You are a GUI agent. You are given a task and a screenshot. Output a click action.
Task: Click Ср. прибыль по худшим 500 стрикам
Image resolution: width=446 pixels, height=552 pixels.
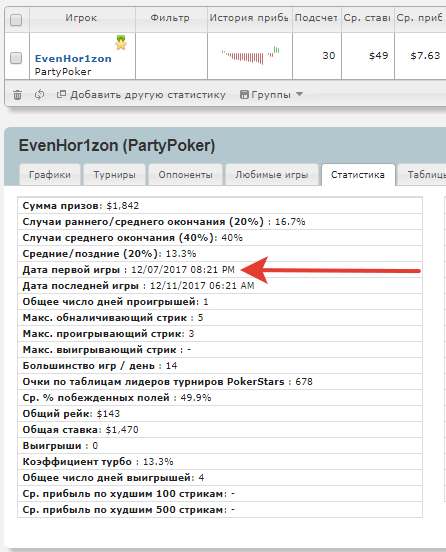point(220,510)
